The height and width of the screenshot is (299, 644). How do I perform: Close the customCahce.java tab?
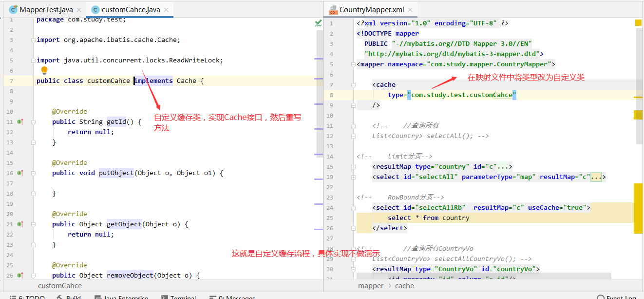coord(167,9)
